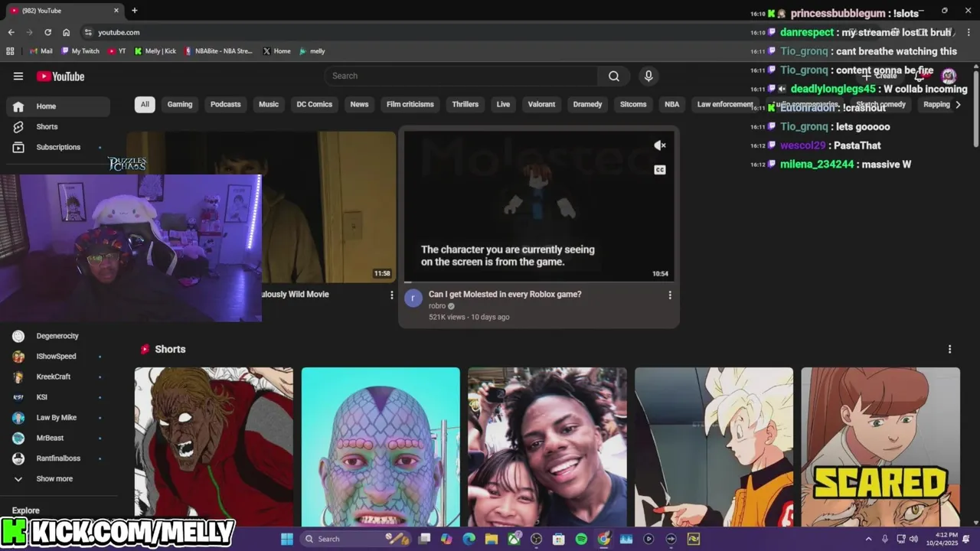Open the NBABite bookmark
This screenshot has width=980, height=551.
[219, 51]
